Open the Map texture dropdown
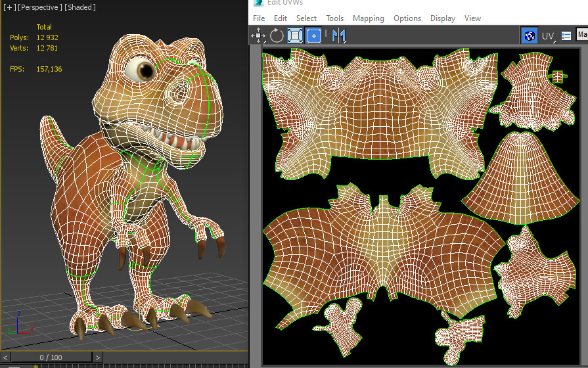 pos(582,34)
